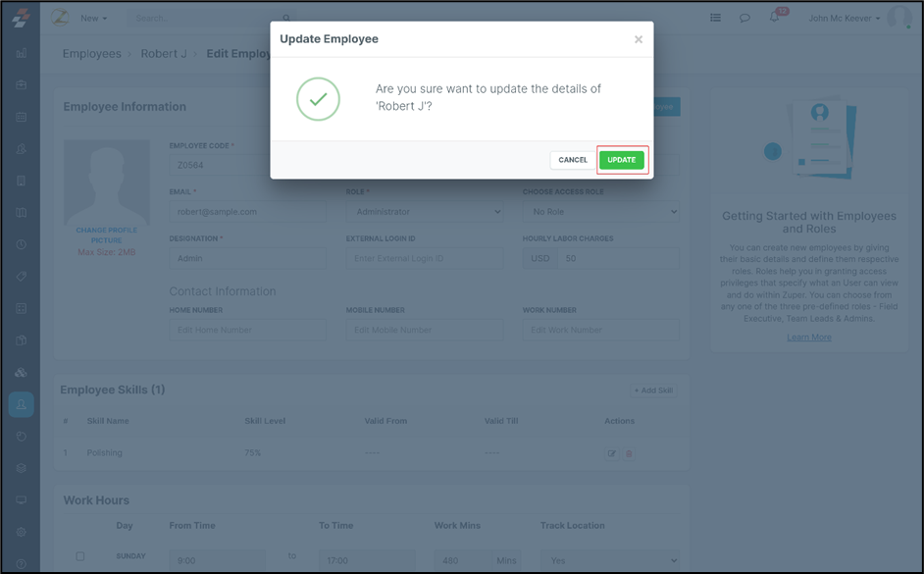The image size is (924, 574).
Task: Open the clock timesheet sidebar icon
Action: [x=22, y=244]
